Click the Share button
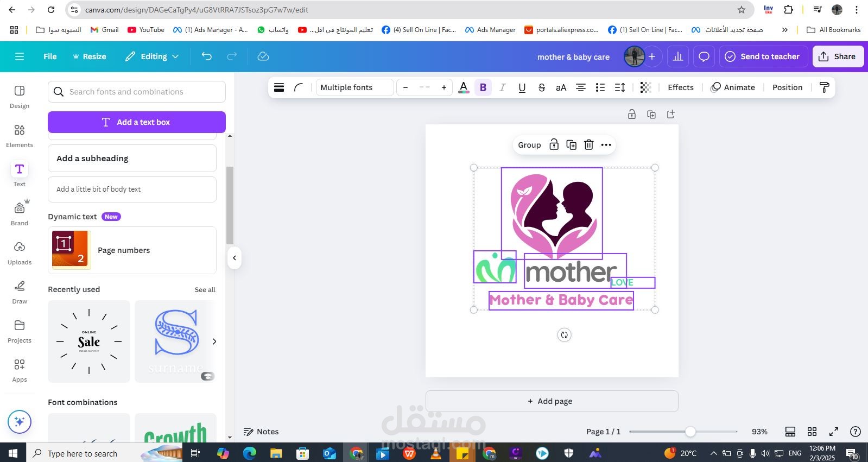 (x=838, y=56)
